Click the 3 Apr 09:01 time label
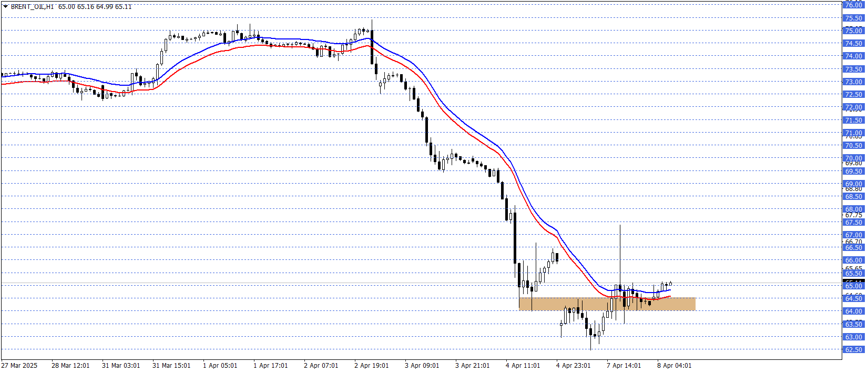Image resolution: width=868 pixels, height=372 pixels. pos(422,366)
